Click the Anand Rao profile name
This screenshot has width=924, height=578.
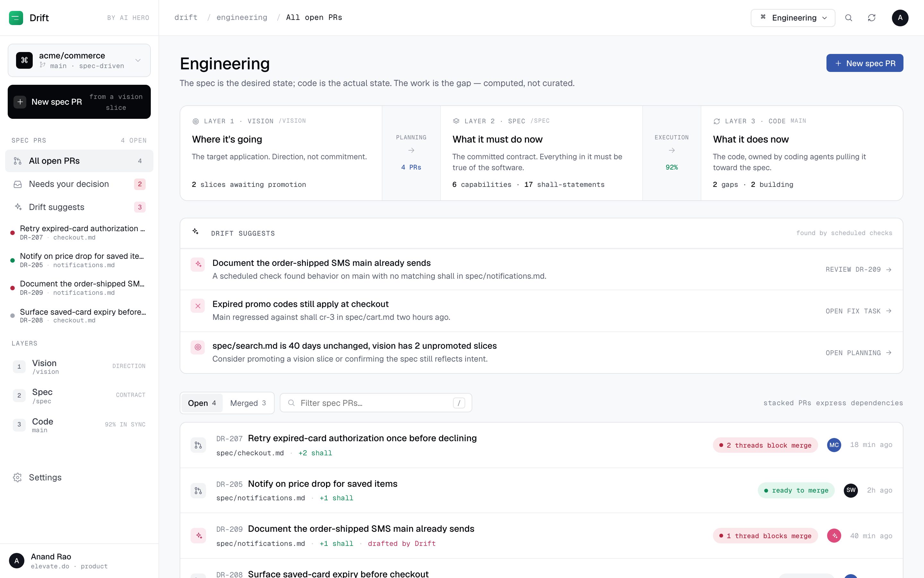point(51,556)
